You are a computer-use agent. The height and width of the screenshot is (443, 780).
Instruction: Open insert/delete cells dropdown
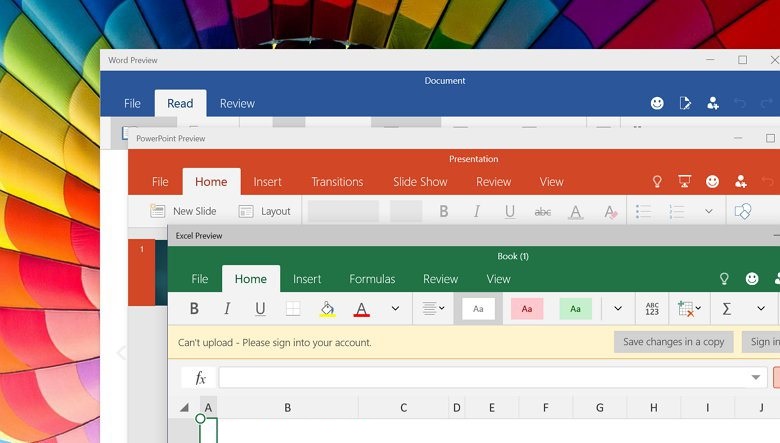click(x=689, y=309)
